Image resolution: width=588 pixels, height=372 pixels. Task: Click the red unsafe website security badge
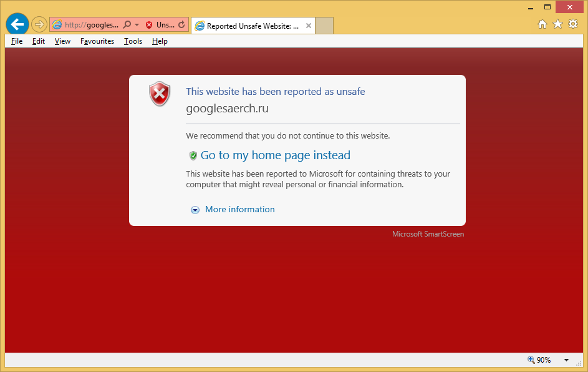pyautogui.click(x=149, y=25)
